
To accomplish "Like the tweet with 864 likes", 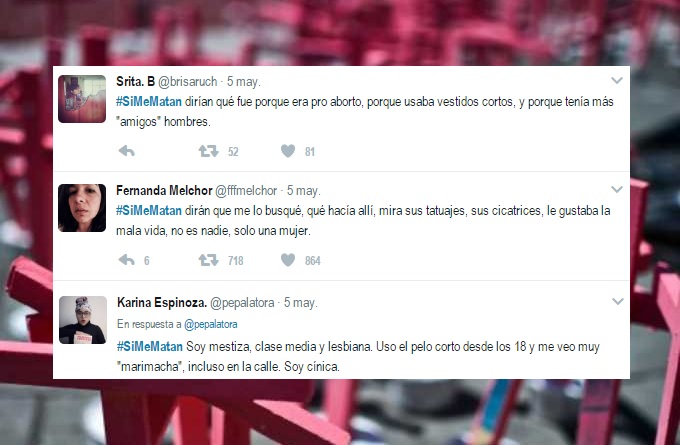I will click(288, 260).
